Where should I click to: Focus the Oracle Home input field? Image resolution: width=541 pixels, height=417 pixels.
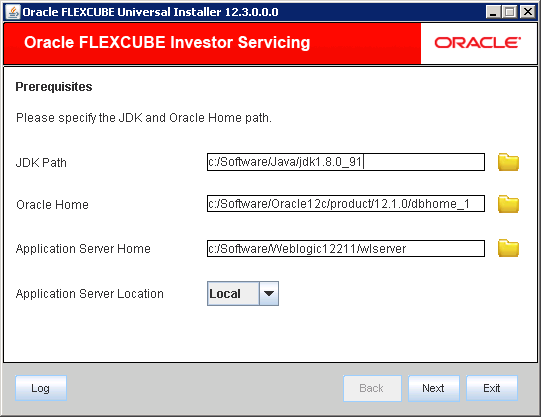click(346, 204)
